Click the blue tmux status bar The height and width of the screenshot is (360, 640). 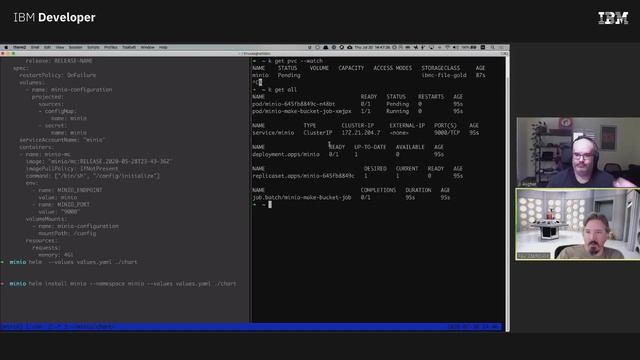(x=251, y=327)
